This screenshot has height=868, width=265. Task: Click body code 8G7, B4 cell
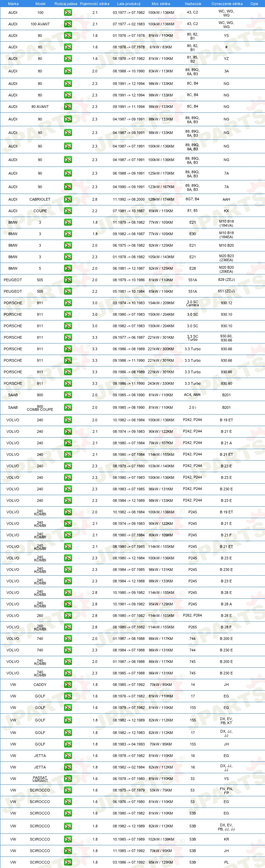coord(192,199)
